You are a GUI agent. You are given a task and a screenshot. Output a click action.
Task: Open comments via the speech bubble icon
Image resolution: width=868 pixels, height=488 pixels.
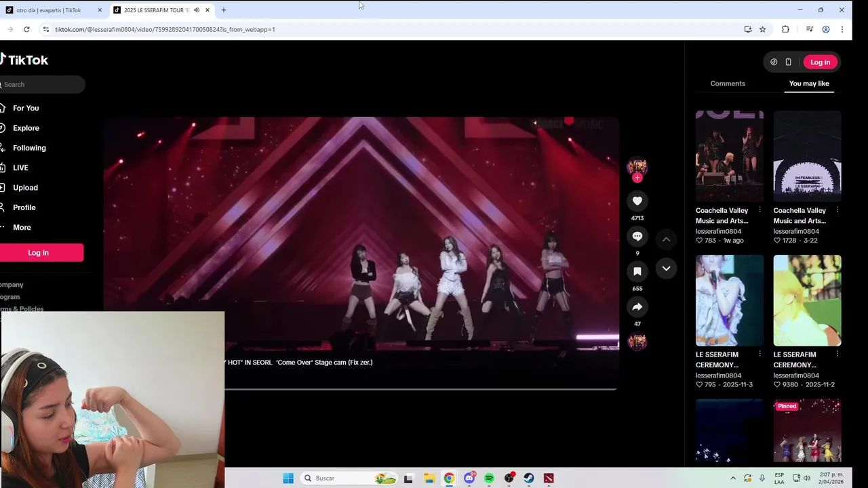click(x=637, y=236)
